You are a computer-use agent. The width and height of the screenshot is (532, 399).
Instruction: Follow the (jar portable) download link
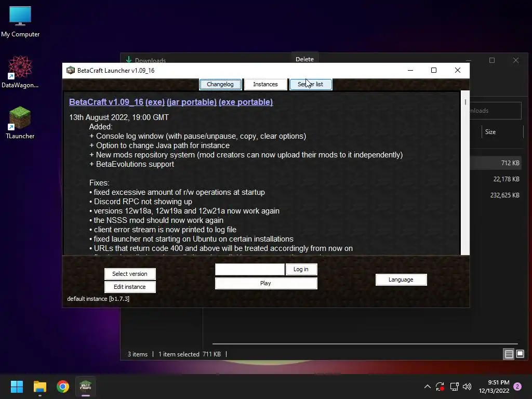(192, 102)
